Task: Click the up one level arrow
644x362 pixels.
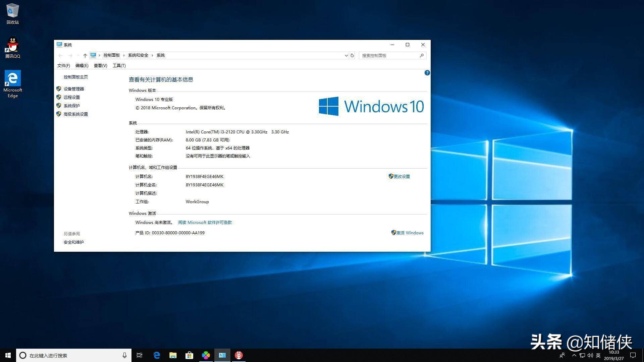Action: pyautogui.click(x=85, y=56)
